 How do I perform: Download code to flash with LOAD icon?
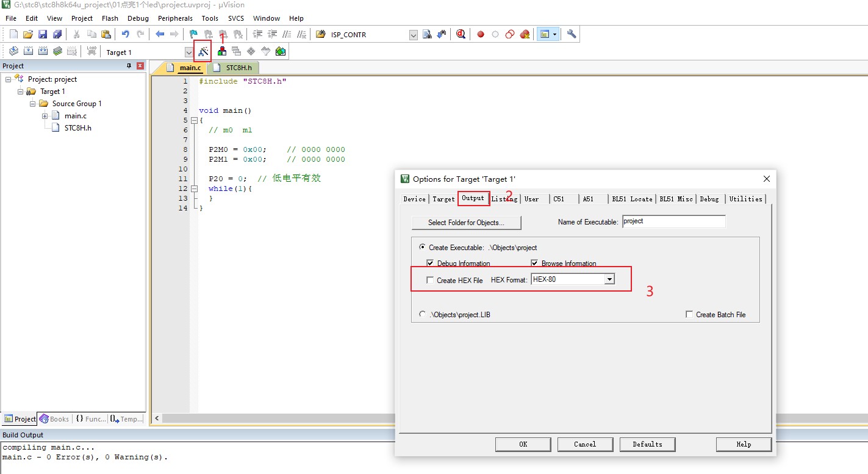[91, 51]
